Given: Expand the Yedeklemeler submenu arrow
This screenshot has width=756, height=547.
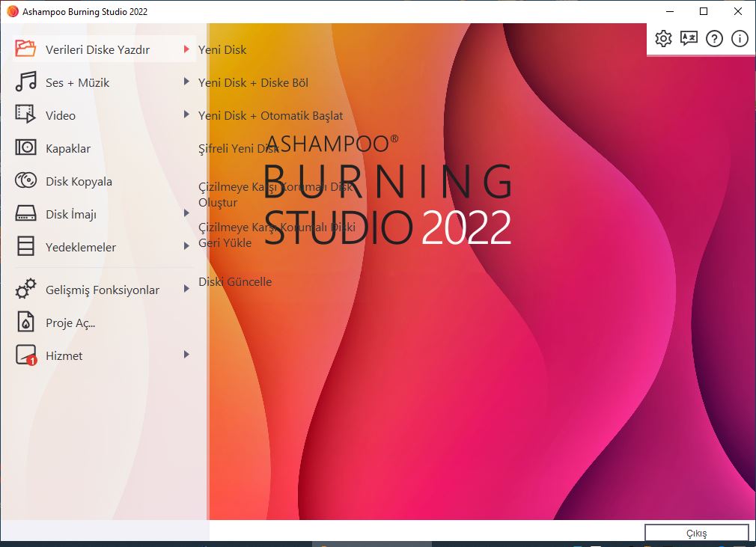Looking at the screenshot, I should [x=186, y=245].
